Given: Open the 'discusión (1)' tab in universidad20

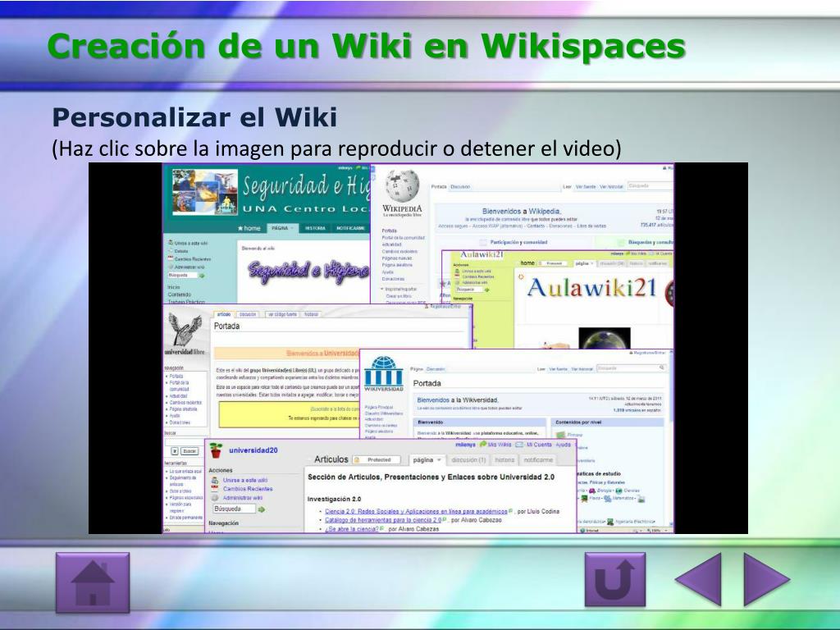Looking at the screenshot, I should [x=468, y=460].
